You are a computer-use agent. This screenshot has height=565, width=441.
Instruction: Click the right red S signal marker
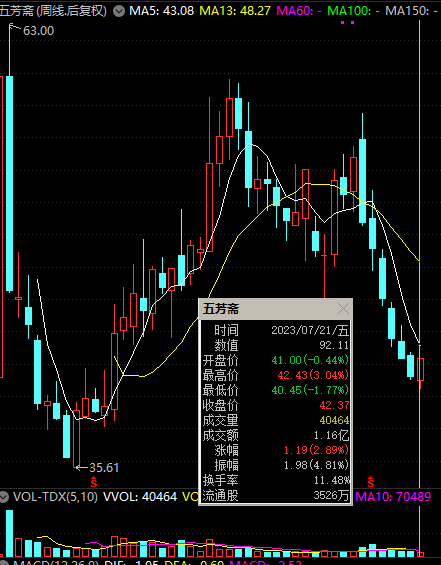371,482
